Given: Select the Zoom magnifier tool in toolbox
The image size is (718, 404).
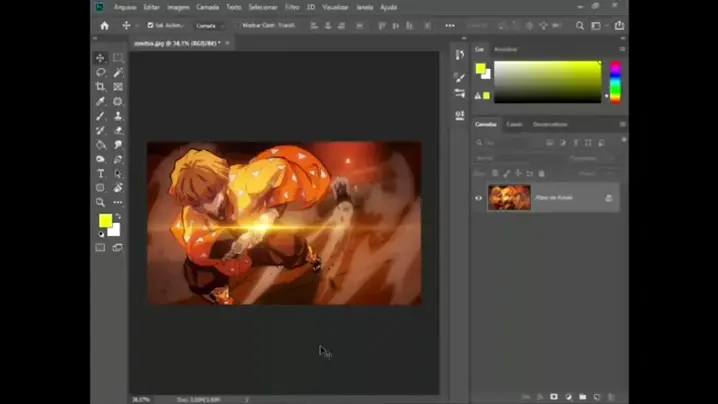Looking at the screenshot, I should pyautogui.click(x=100, y=202).
